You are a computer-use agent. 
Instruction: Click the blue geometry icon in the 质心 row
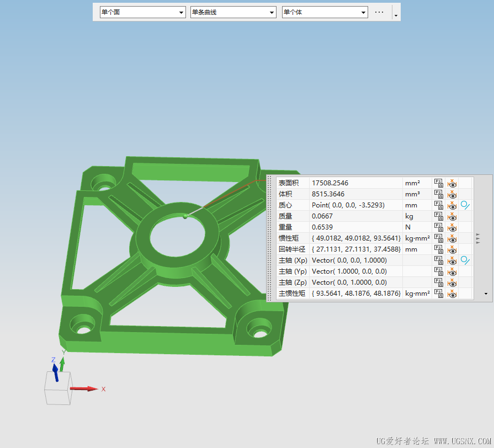(x=465, y=205)
